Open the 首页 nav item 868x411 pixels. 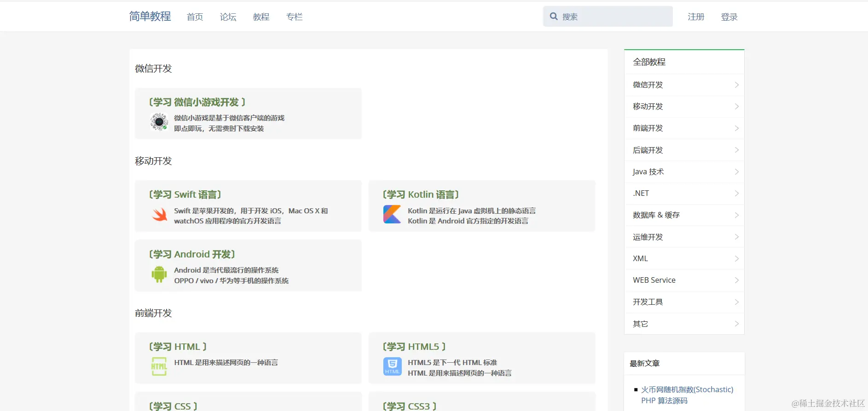pos(195,17)
